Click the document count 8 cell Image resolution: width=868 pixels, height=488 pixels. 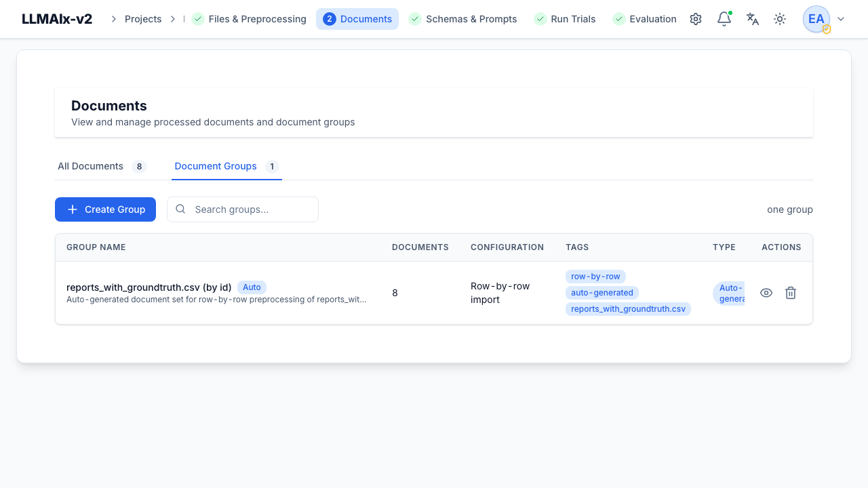(x=395, y=293)
